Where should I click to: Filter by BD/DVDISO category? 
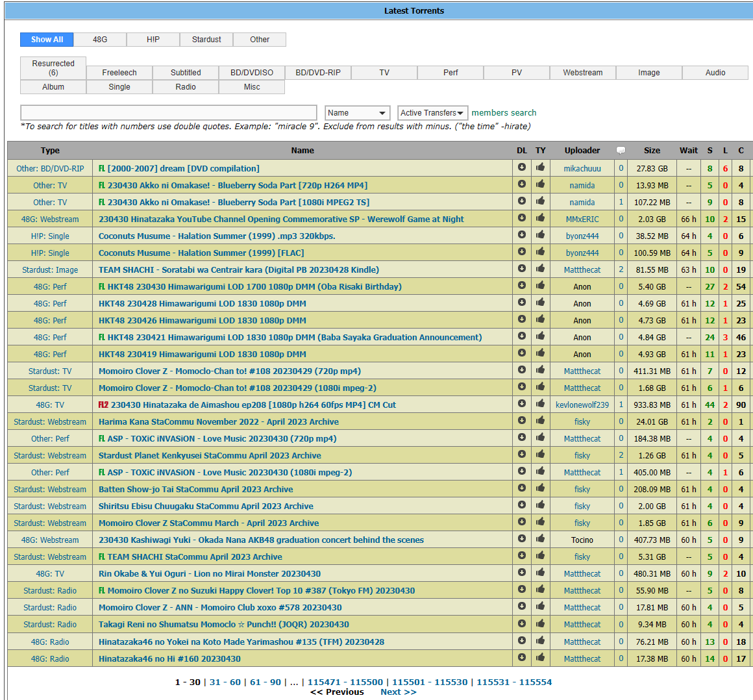pos(252,73)
